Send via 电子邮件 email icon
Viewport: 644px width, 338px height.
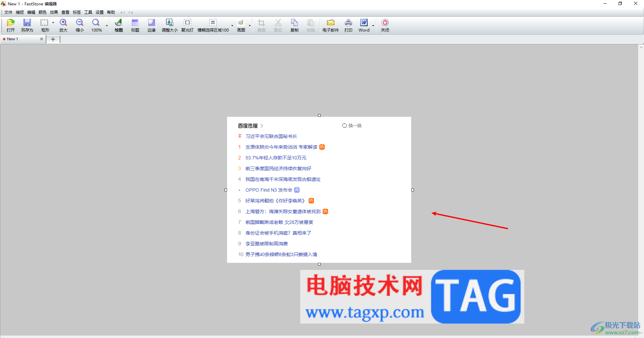tap(331, 26)
